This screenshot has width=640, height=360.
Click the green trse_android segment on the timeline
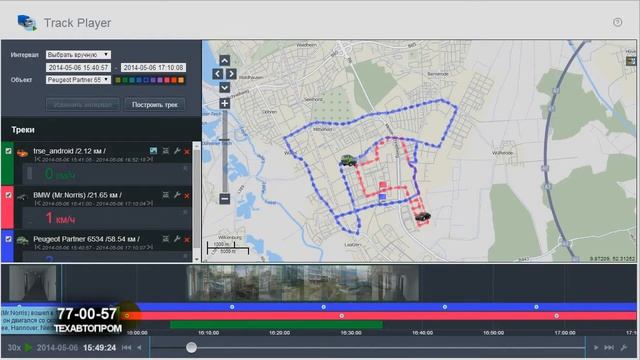[276, 325]
